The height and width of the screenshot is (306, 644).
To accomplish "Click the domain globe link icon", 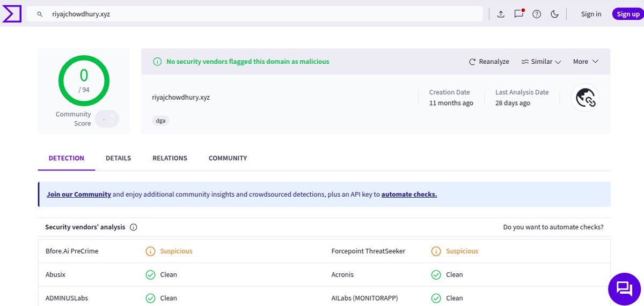I will 585,98.
